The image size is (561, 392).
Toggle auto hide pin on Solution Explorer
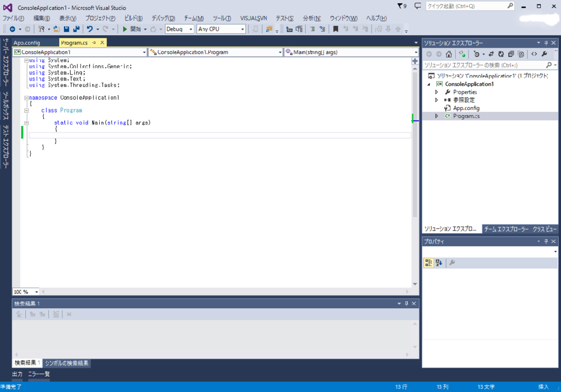546,43
